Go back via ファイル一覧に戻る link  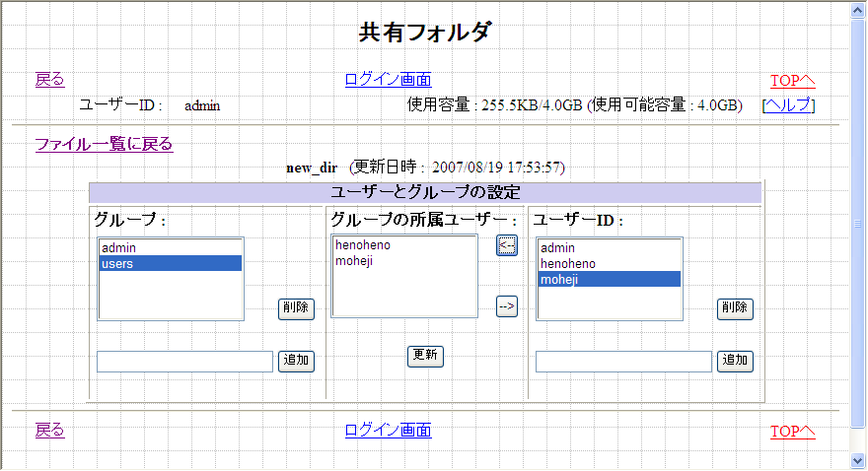[x=104, y=144]
